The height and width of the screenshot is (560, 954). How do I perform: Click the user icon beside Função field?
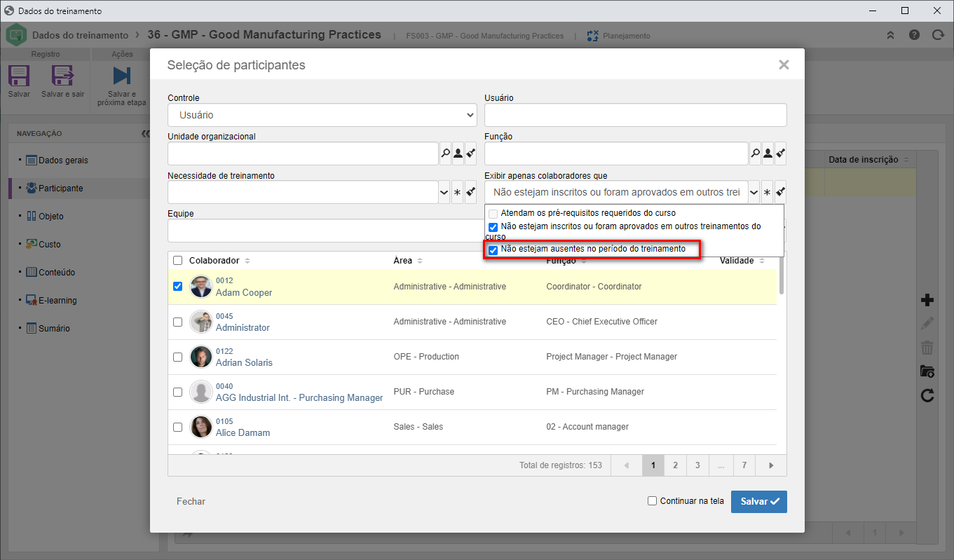[x=768, y=153]
